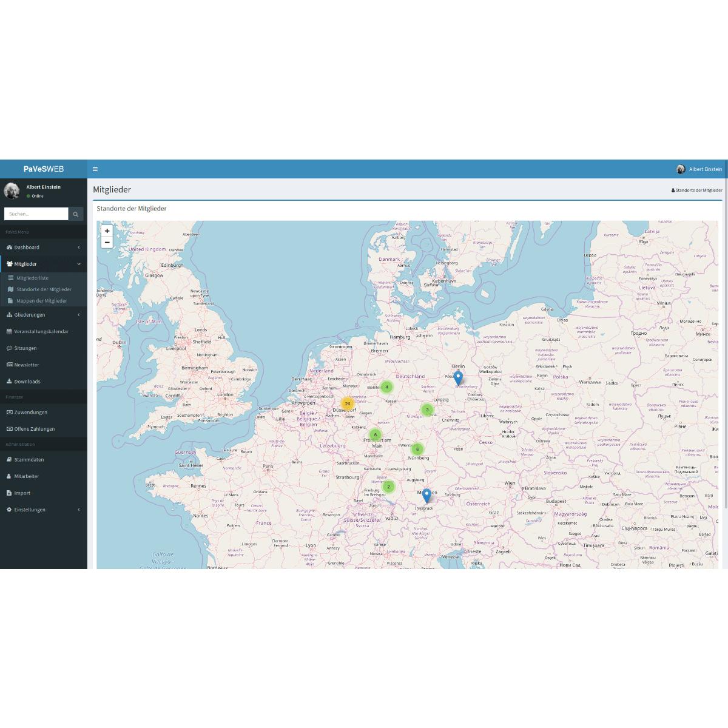This screenshot has width=728, height=728.
Task: Click the Standorte der Mitglieder panel title
Action: pos(132,209)
